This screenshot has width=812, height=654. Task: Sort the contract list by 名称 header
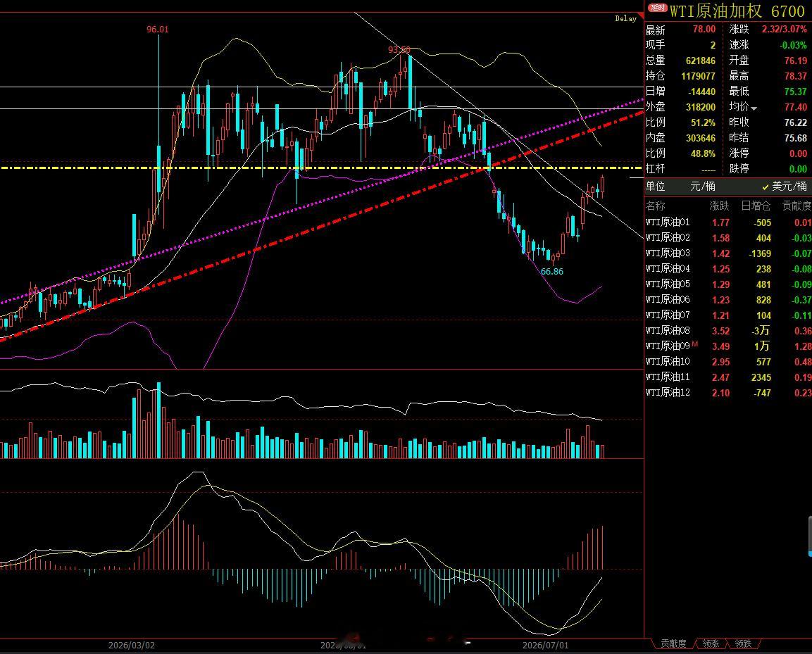[655, 206]
